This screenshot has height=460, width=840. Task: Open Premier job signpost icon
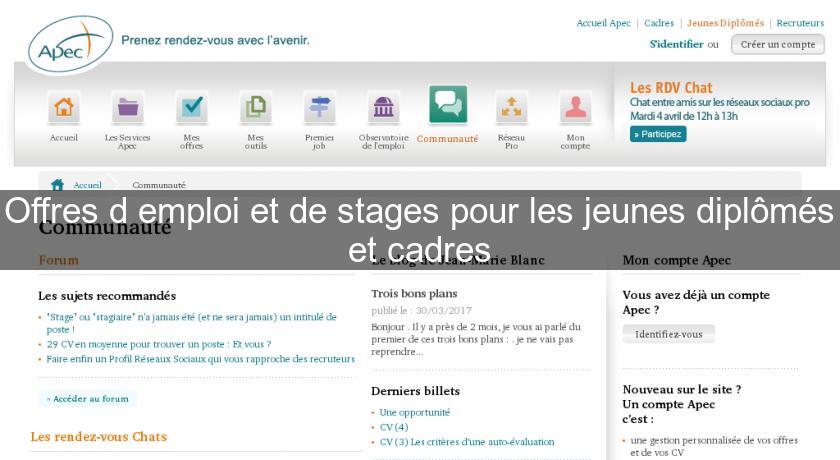click(319, 107)
